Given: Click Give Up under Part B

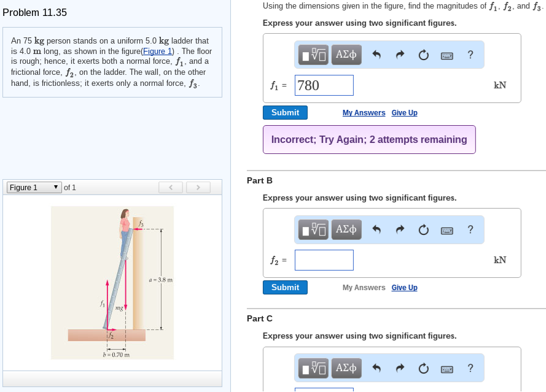Looking at the screenshot, I should coord(404,287).
